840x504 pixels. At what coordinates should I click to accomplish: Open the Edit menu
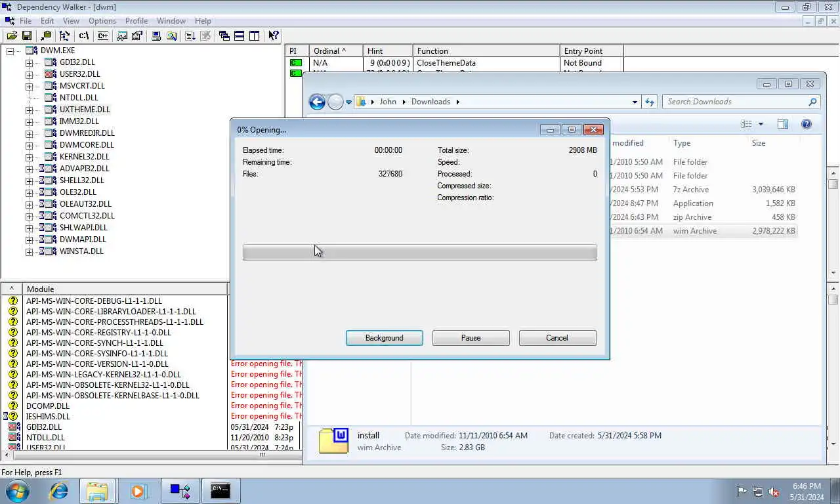pos(47,21)
